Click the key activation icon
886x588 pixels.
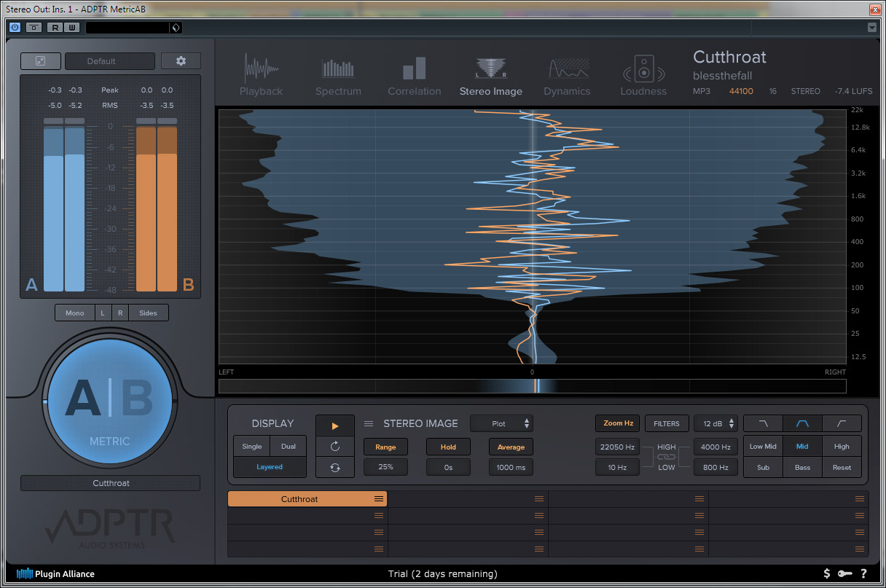click(x=844, y=573)
